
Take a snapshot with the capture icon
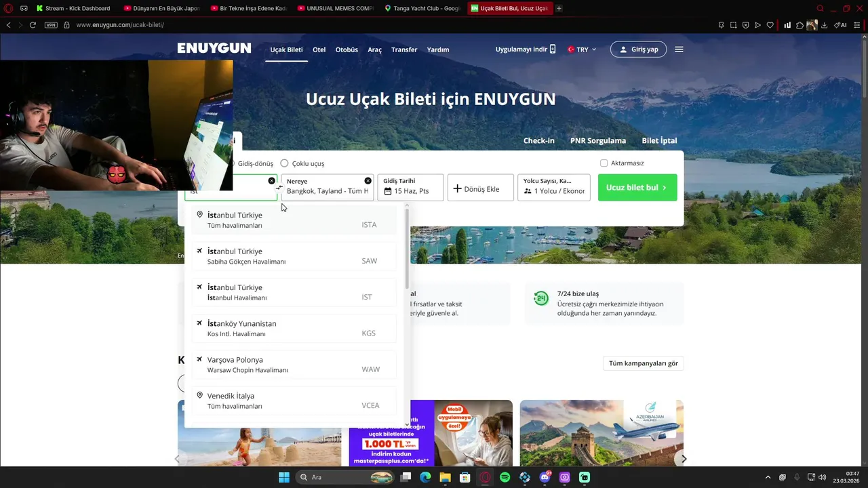(733, 24)
